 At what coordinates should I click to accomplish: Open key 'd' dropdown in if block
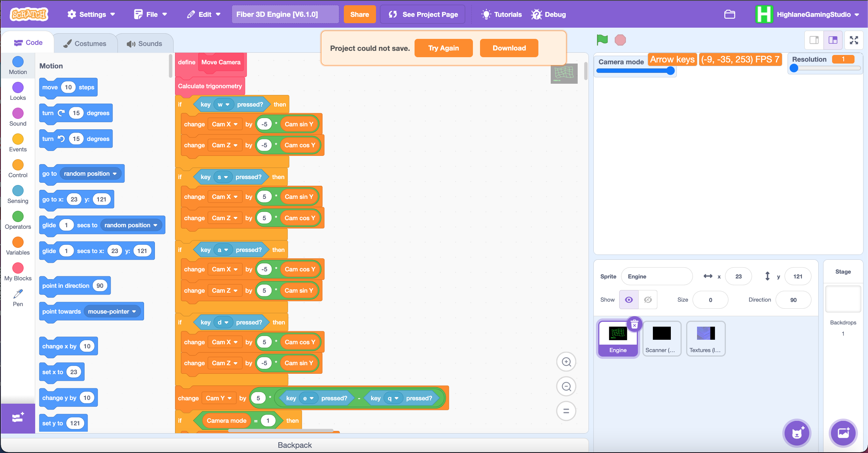[x=223, y=322]
